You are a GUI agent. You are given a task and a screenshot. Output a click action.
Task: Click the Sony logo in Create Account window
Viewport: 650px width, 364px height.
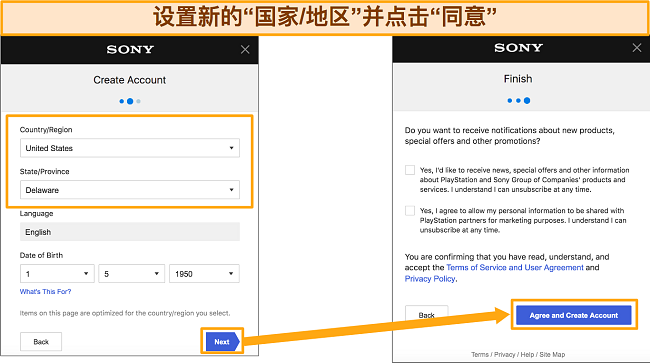[x=130, y=50]
